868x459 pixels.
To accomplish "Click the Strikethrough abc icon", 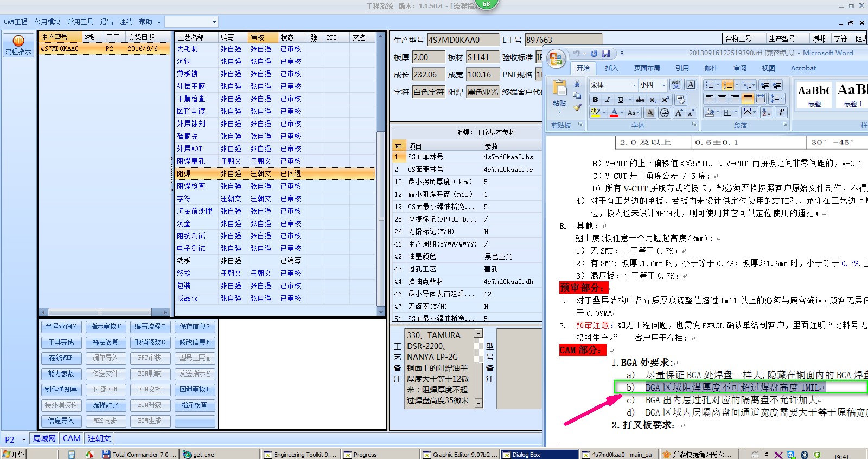I will [640, 100].
